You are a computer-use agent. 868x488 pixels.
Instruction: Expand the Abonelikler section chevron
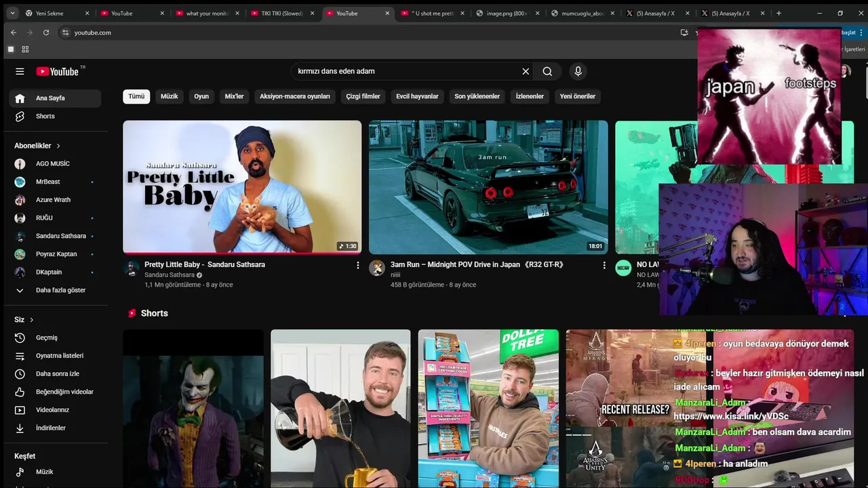point(58,146)
